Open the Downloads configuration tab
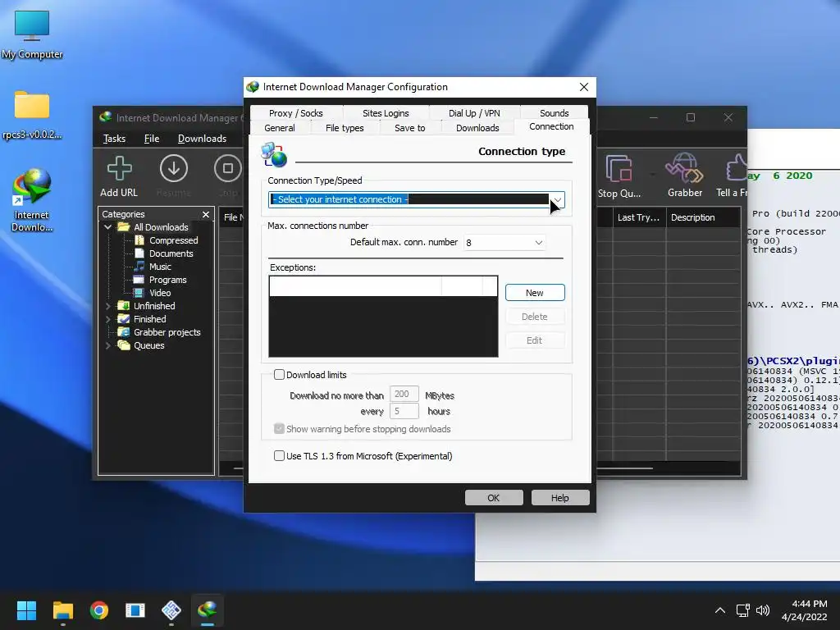Viewport: 840px width, 630px height. (x=477, y=128)
